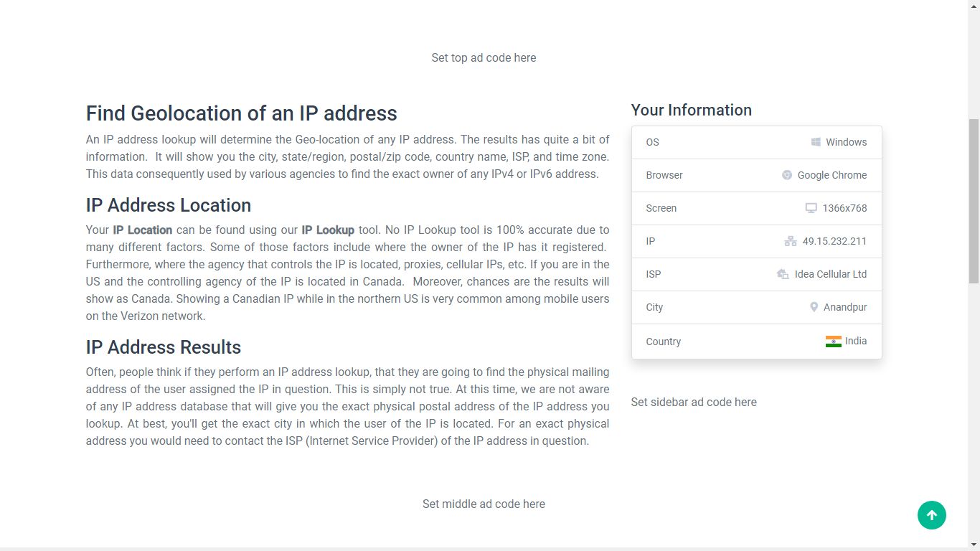This screenshot has height=551, width=980.
Task: Click the IP value 49.15.232.211
Action: tap(834, 241)
